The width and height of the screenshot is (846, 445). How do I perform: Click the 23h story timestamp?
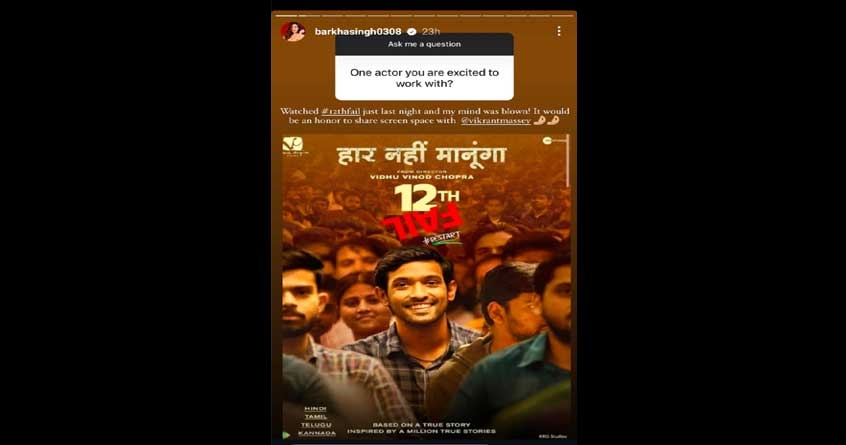point(431,32)
